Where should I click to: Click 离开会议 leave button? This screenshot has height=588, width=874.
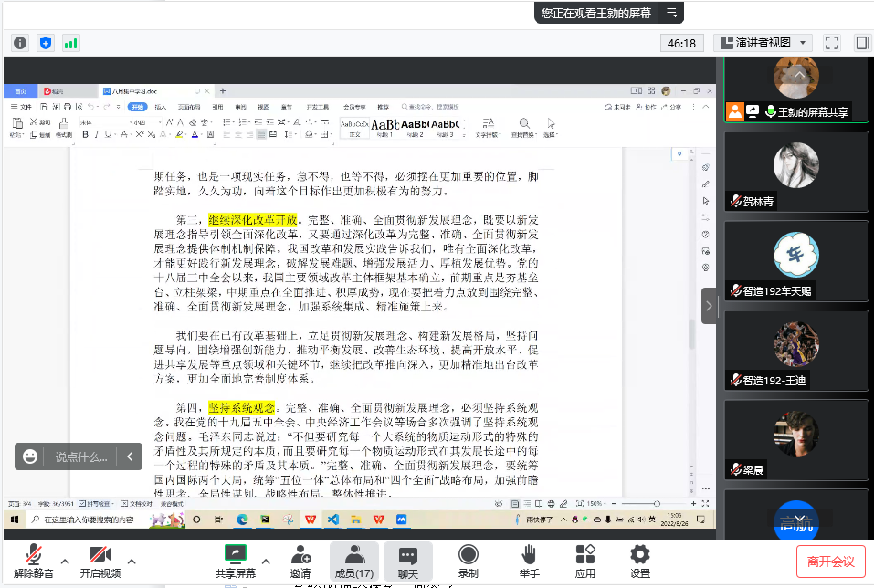tap(830, 562)
